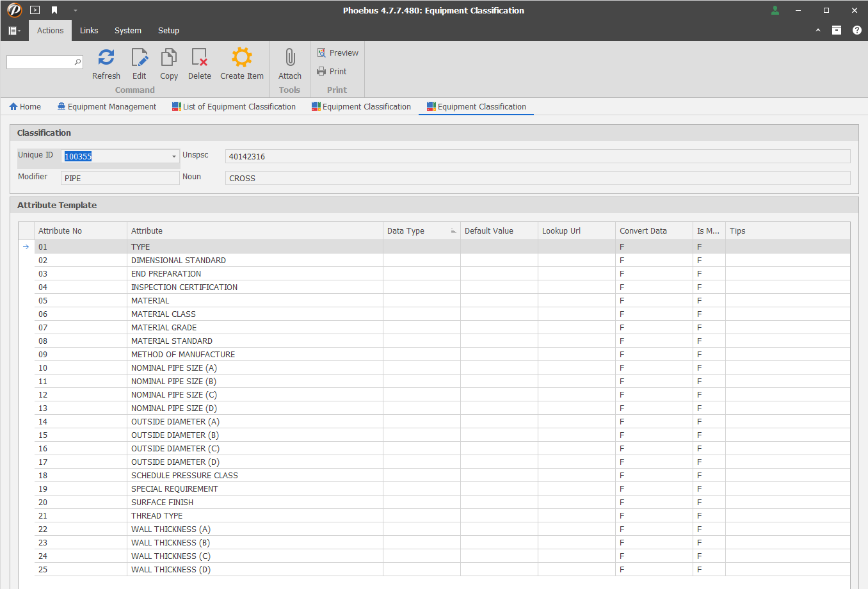Select the END PREPARATION row
This screenshot has height=589, width=868.
(x=442, y=274)
